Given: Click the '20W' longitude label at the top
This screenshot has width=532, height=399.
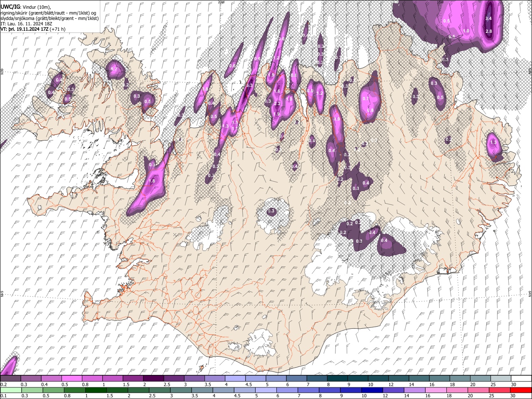Looking at the screenshot, I should [221, 2].
